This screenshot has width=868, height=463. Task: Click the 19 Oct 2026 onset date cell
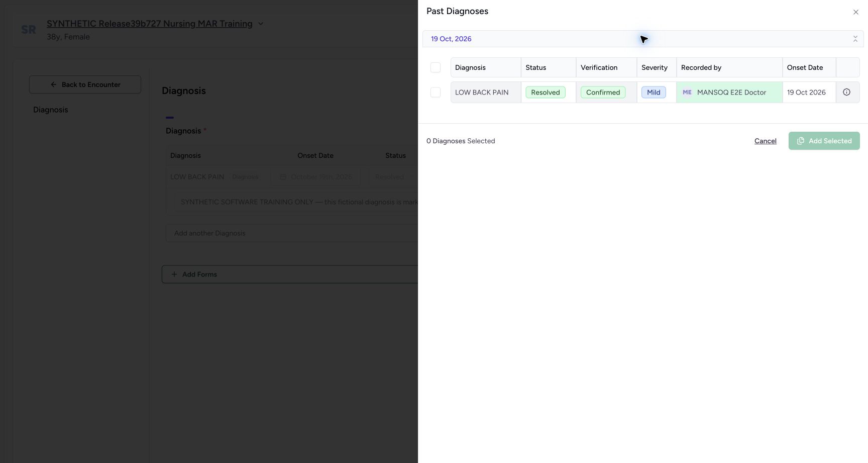[809, 92]
